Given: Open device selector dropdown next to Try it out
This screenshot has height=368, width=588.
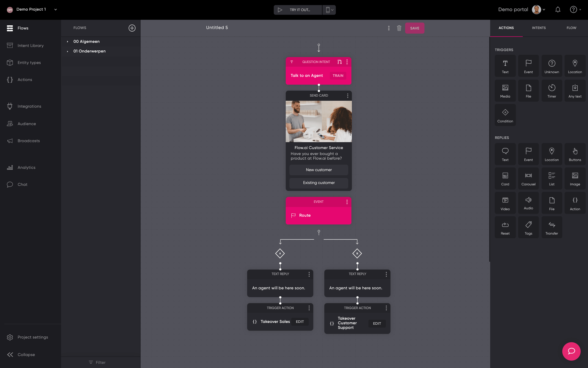Looking at the screenshot, I should click(x=329, y=10).
